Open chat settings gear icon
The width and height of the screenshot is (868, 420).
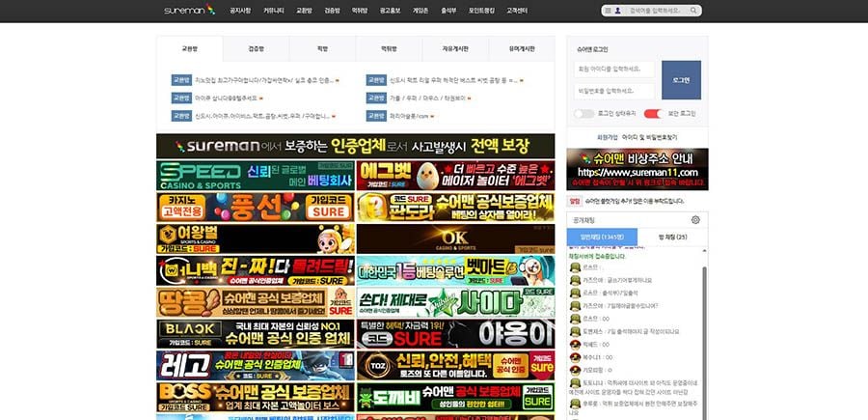point(695,220)
